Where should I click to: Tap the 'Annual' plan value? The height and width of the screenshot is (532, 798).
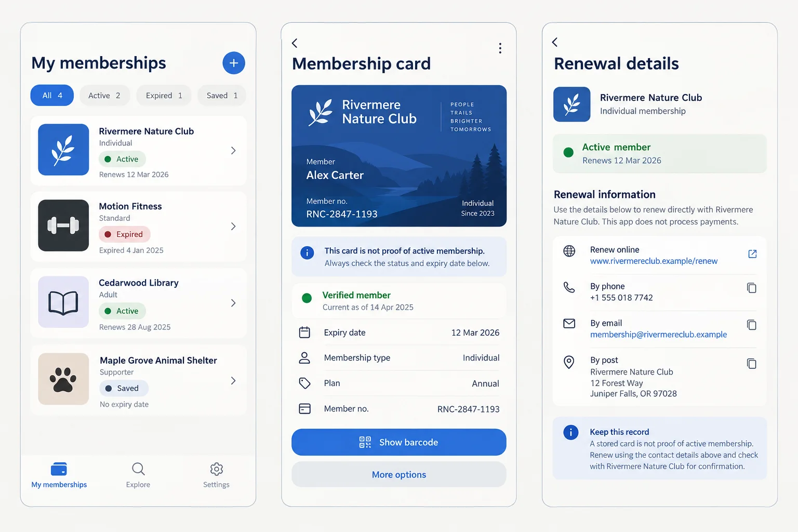(x=485, y=383)
